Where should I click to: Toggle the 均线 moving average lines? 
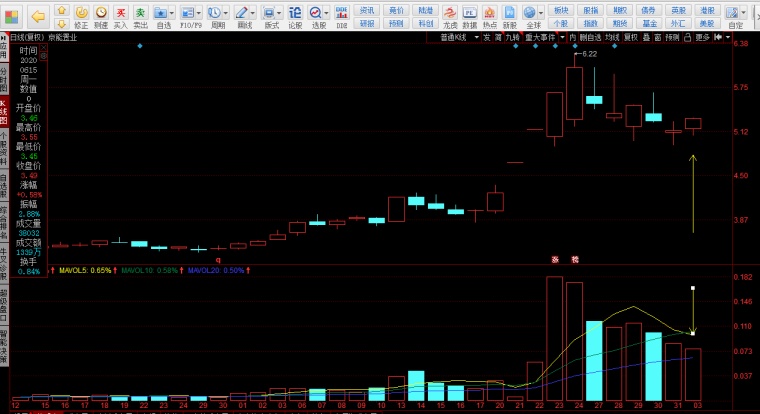pyautogui.click(x=612, y=37)
